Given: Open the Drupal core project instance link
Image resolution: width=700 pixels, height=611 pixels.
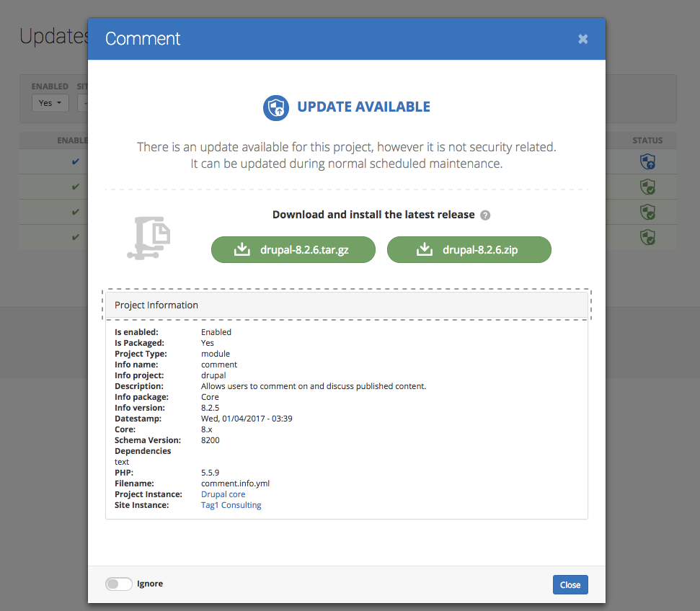Looking at the screenshot, I should [x=223, y=494].
